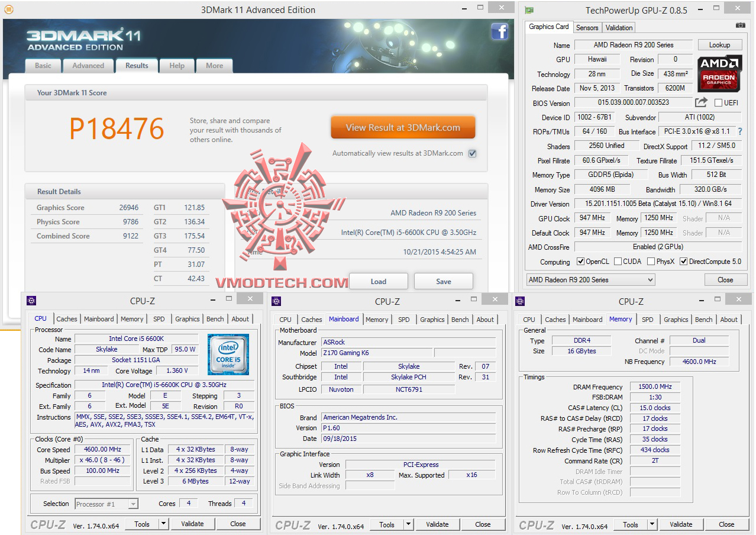Click the 3DMark 11 title bar app icon

click(8, 9)
